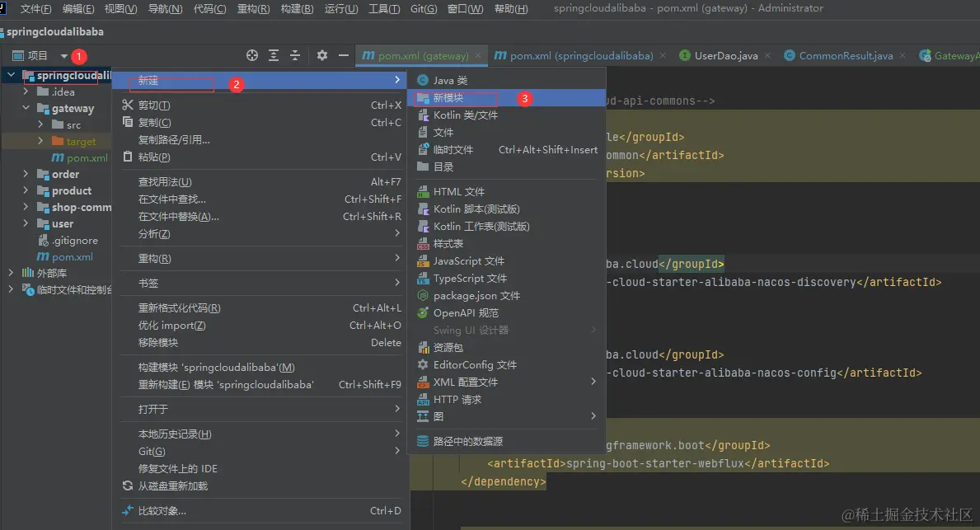Hide the project tool window with minus icon
Screen dimensions: 980x530
343,55
